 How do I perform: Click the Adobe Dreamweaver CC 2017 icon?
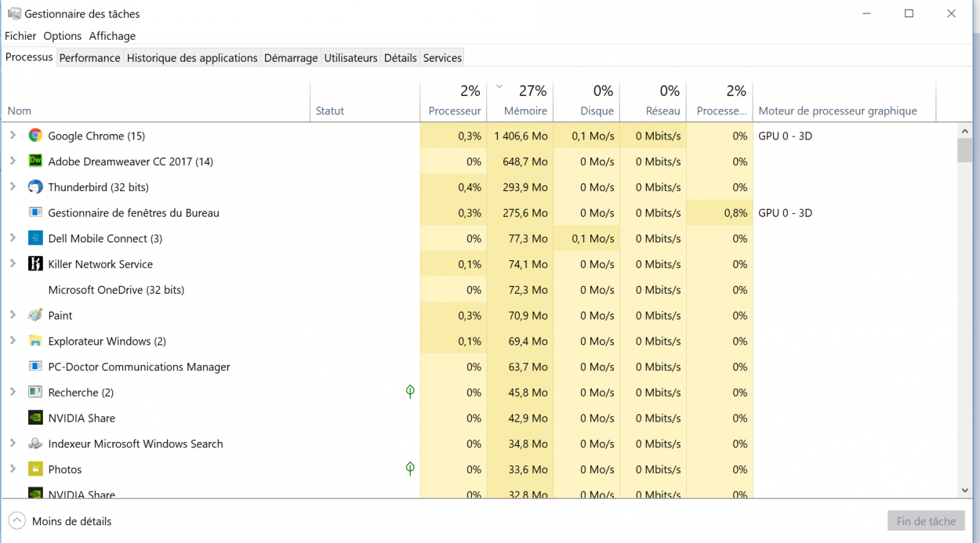[35, 161]
